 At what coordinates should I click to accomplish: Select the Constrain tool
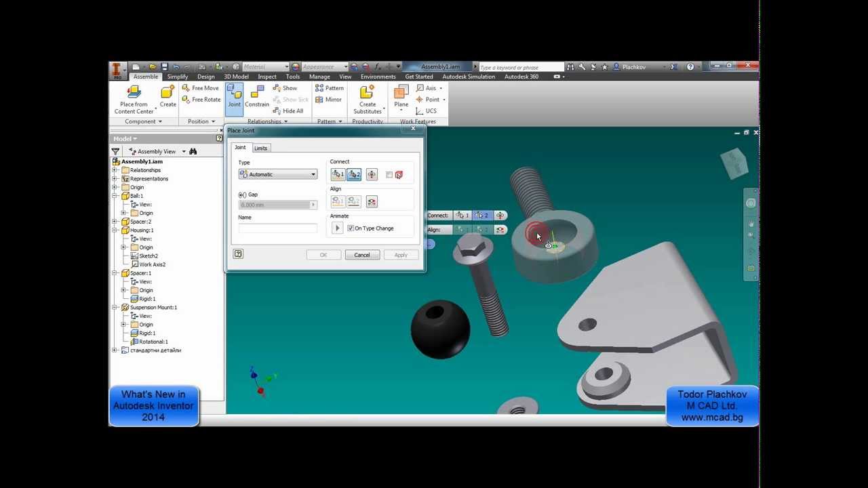pos(257,96)
